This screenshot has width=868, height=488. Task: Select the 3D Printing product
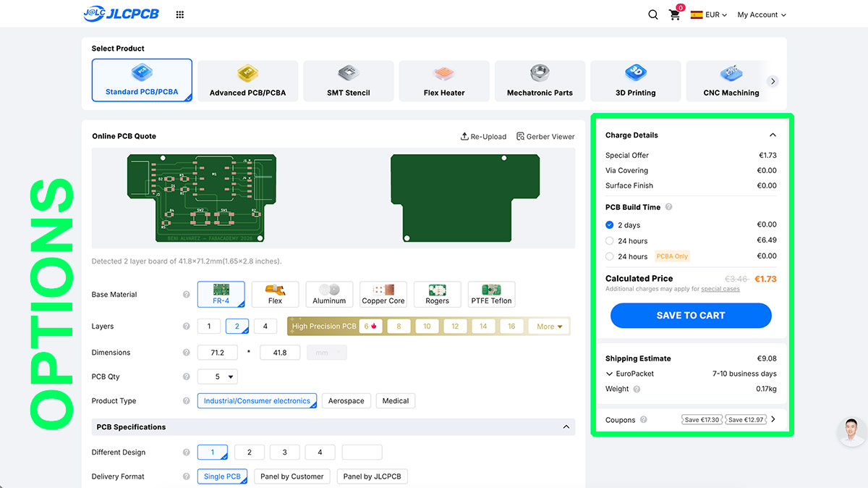[636, 80]
